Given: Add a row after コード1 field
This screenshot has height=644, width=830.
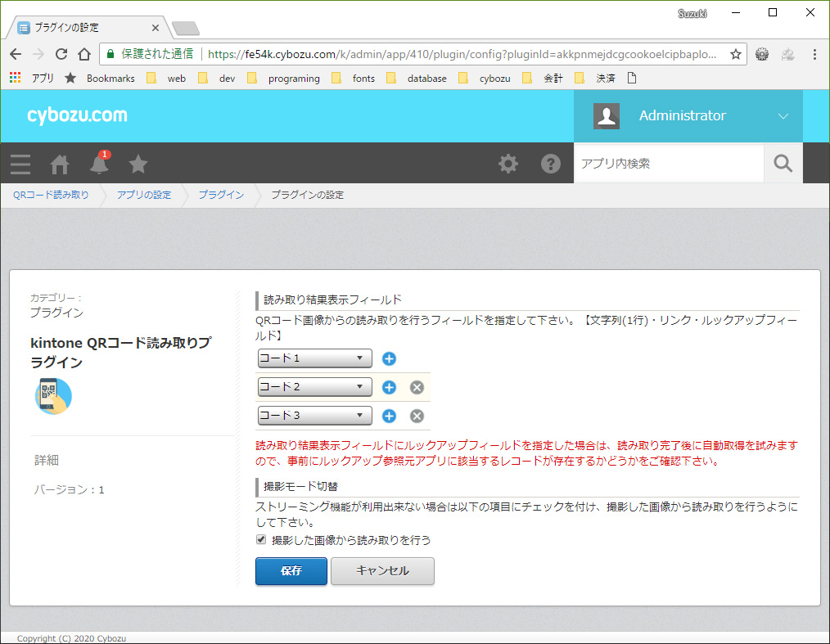Looking at the screenshot, I should tap(389, 358).
